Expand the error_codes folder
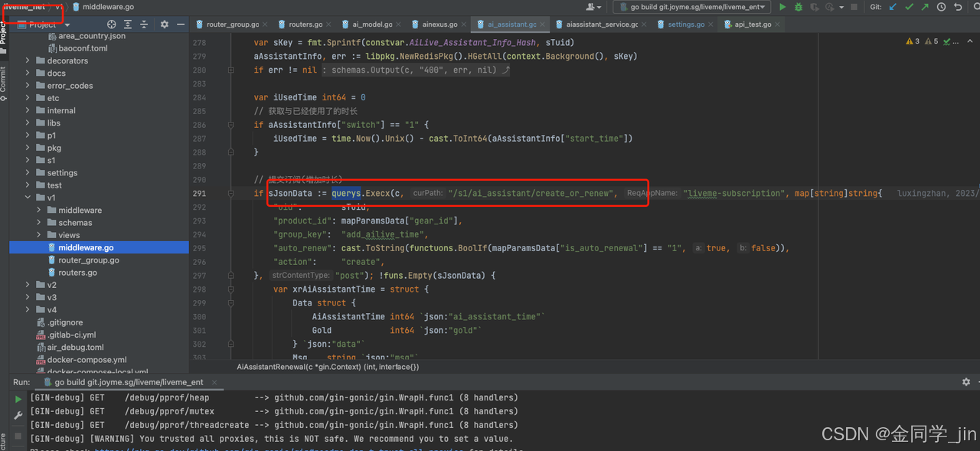This screenshot has width=980, height=451. [x=28, y=86]
